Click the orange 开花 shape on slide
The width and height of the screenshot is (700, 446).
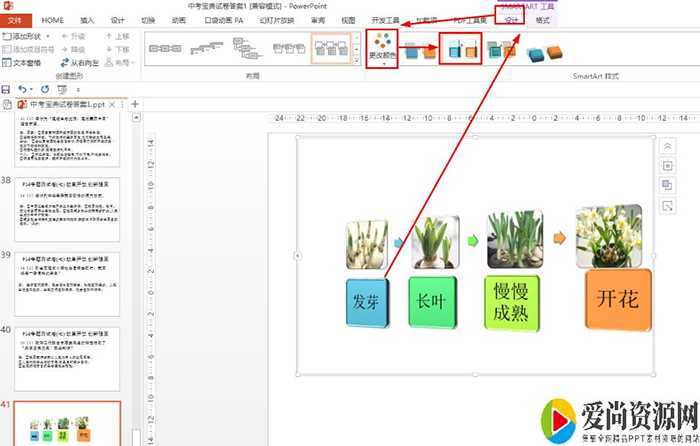click(617, 299)
